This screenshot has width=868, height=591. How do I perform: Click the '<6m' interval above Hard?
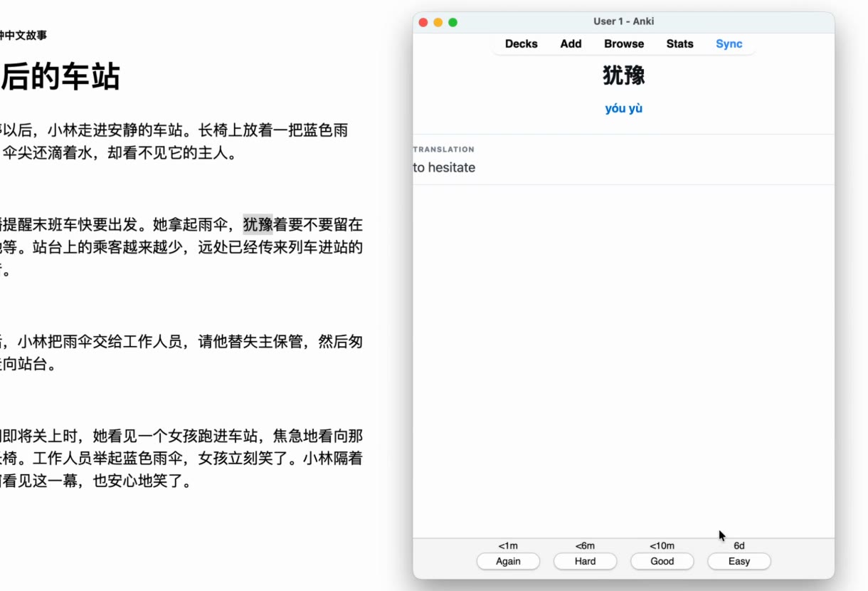tap(585, 545)
